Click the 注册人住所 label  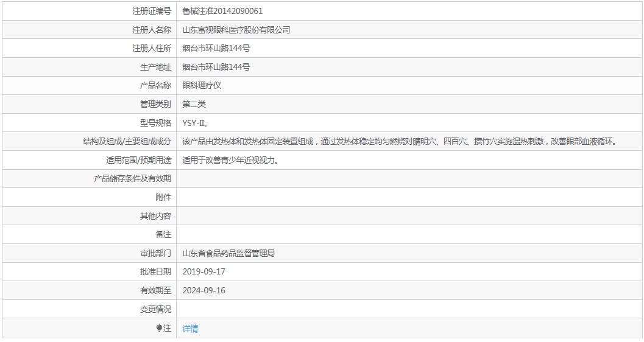(x=152, y=49)
